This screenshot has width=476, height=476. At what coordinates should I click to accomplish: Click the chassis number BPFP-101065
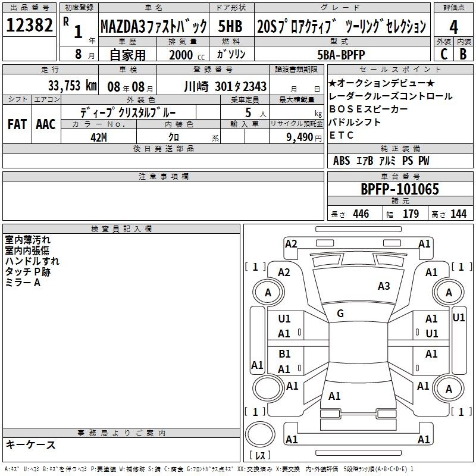click(x=400, y=189)
